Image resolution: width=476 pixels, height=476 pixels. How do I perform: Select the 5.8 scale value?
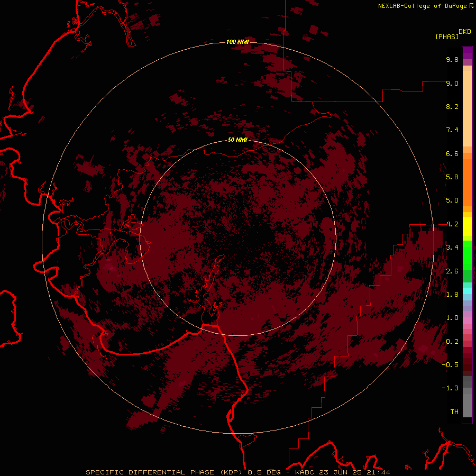[x=452, y=177]
